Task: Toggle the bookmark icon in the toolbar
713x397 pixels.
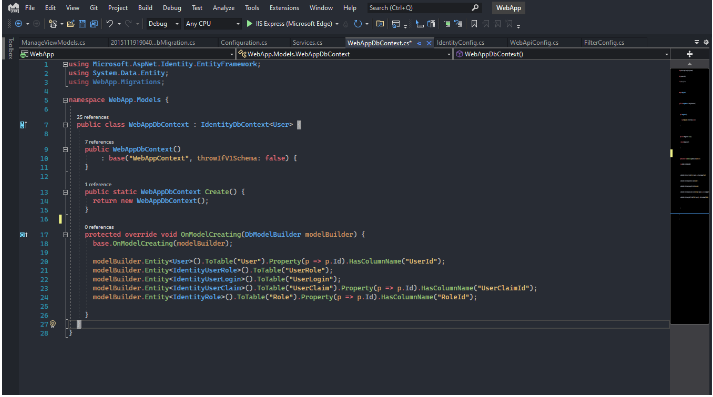Action: tap(474, 24)
